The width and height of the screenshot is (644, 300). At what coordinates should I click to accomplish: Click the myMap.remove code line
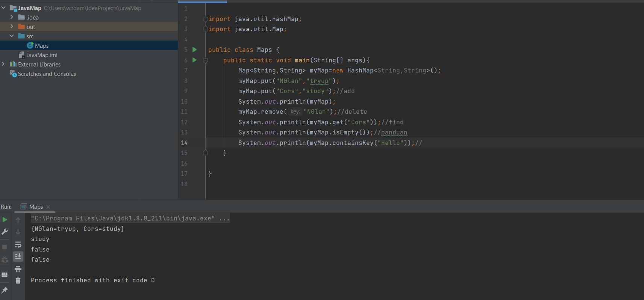coord(303,112)
